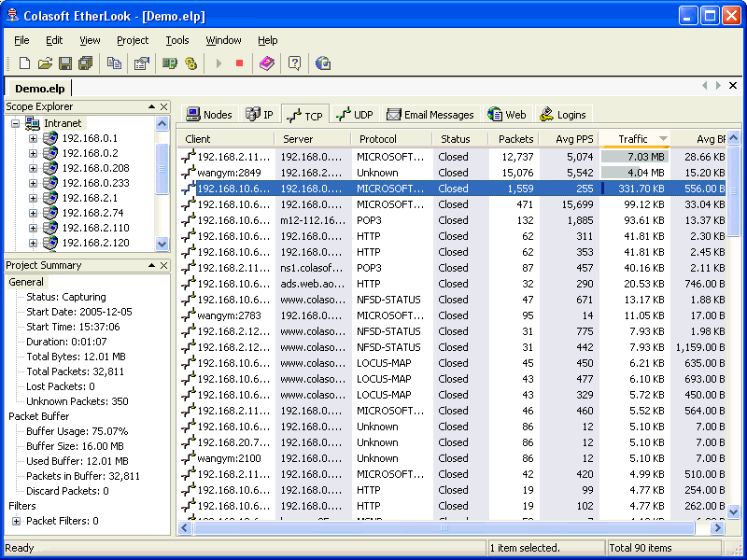Select the 192.168.2.110 tree label
The width and height of the screenshot is (747, 560).
pos(96,228)
